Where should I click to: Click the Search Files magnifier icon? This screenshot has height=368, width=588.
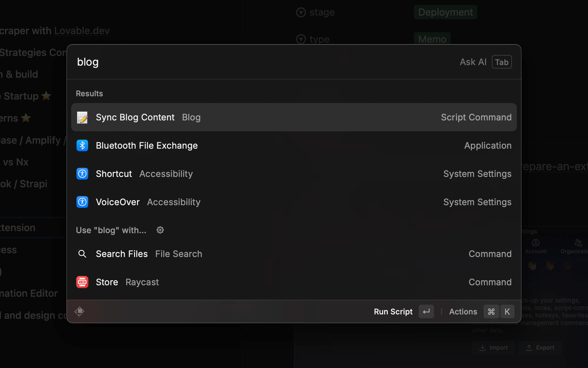[82, 254]
